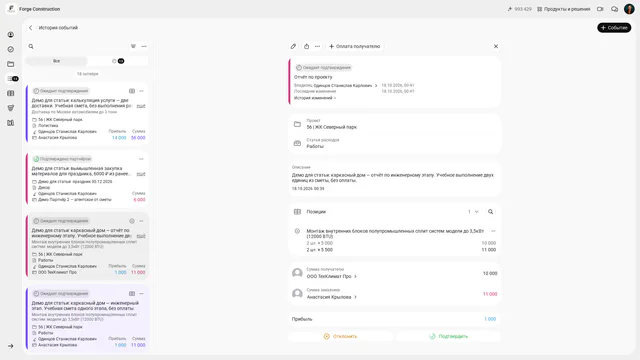This screenshot has height=360, width=640.
Task: Click the Forge Construction logo icon
Action: point(11,9)
